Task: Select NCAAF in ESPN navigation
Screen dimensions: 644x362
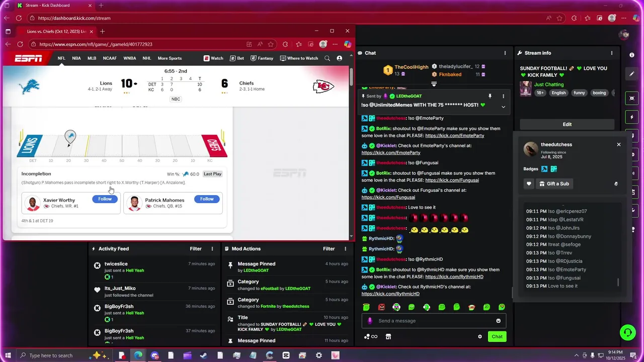Action: click(110, 58)
